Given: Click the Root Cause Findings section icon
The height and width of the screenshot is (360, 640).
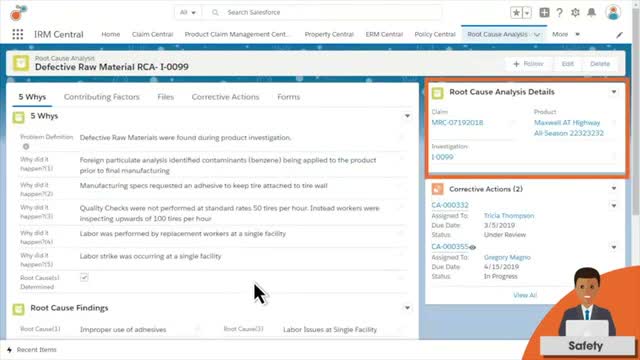Looking at the screenshot, I should pos(18,309).
